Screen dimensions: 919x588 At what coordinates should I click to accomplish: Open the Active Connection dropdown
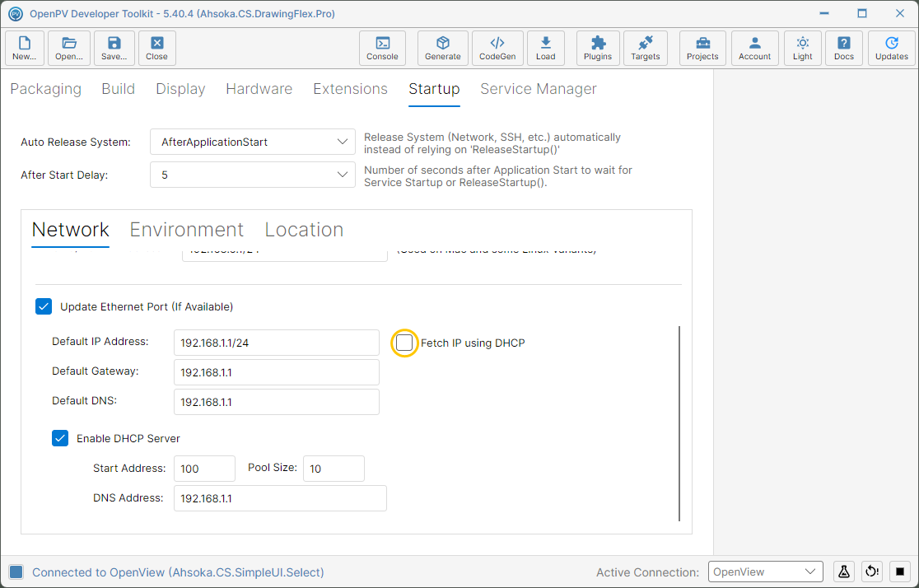coord(766,572)
